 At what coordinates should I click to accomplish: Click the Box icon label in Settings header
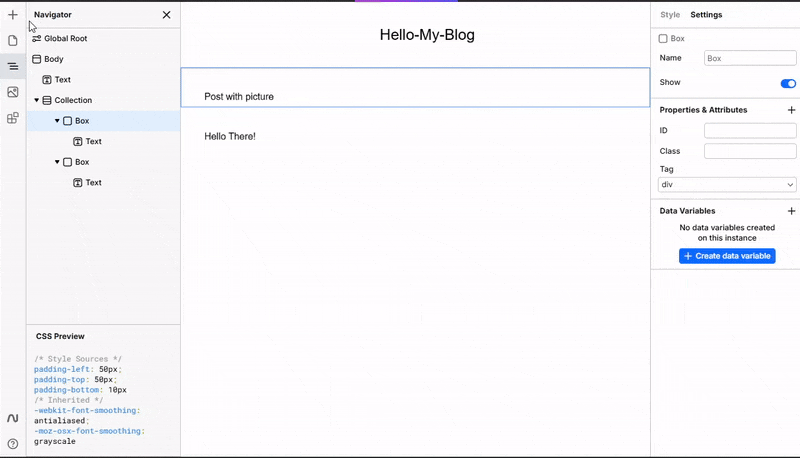coord(672,39)
